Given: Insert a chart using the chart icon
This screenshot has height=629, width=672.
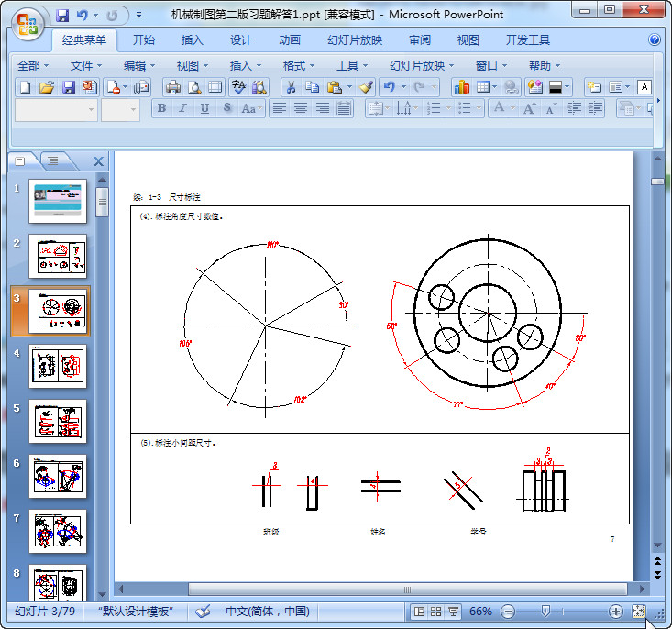Looking at the screenshot, I should coord(461,87).
